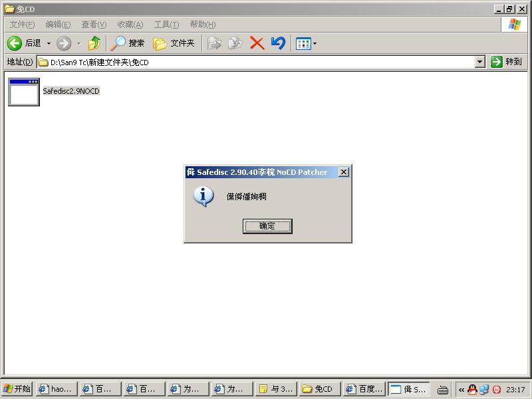Open the 工具(T) menu
Screen dimensions: 532x399
[x=166, y=25]
